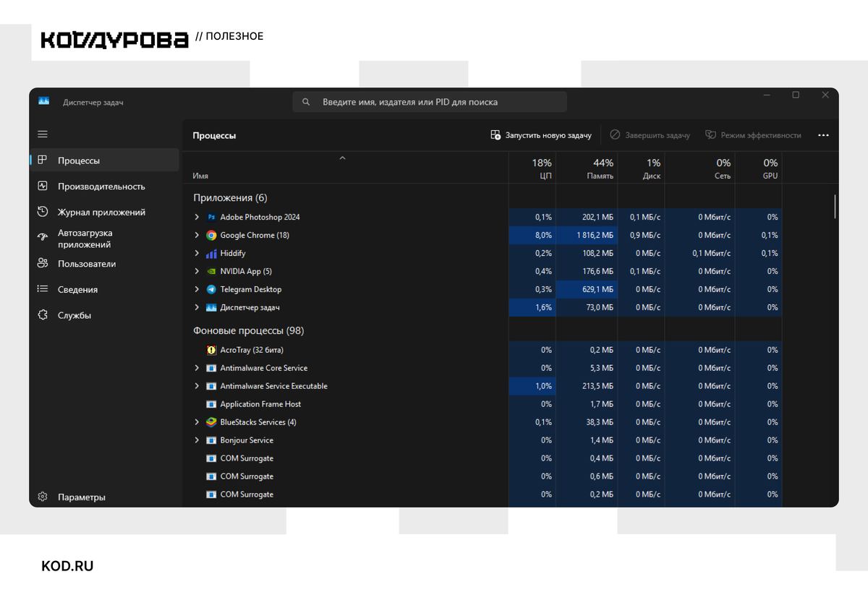Screen dimensions: 868x595
Task: Click the AcroTray process icon
Action: (x=211, y=350)
